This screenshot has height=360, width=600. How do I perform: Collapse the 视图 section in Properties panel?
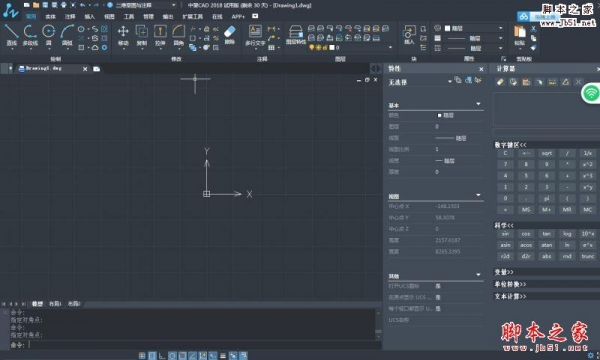478,195
